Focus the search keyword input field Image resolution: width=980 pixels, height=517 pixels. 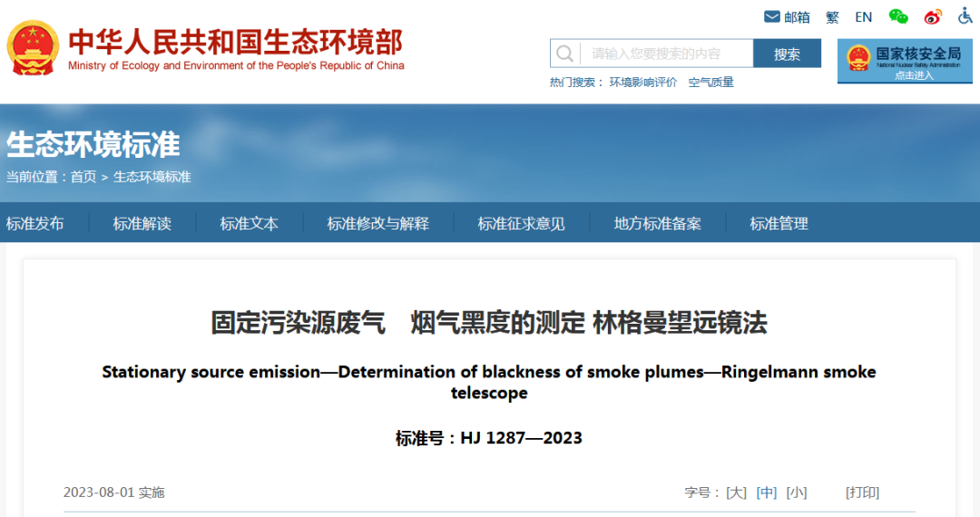(665, 54)
